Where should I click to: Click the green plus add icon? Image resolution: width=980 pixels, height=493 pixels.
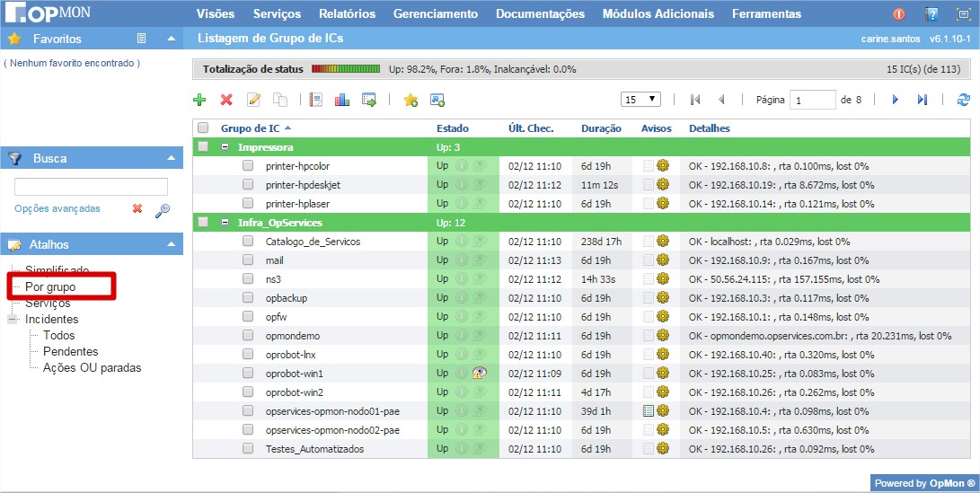199,100
